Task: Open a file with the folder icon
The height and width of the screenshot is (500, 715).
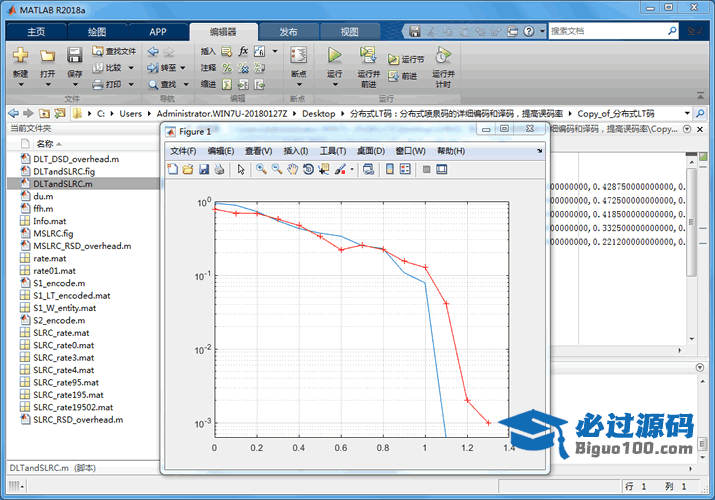Action: (47, 55)
